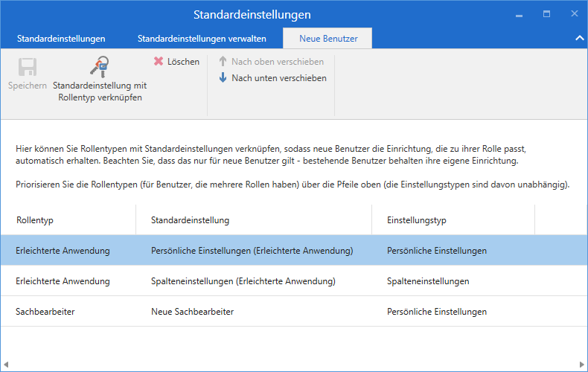This screenshot has height=372, width=588.
Task: Click Nach oben verschieben label
Action: coord(278,62)
